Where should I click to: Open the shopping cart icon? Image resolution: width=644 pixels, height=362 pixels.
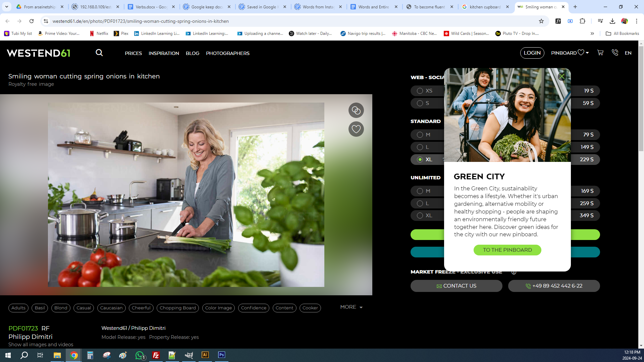(600, 53)
